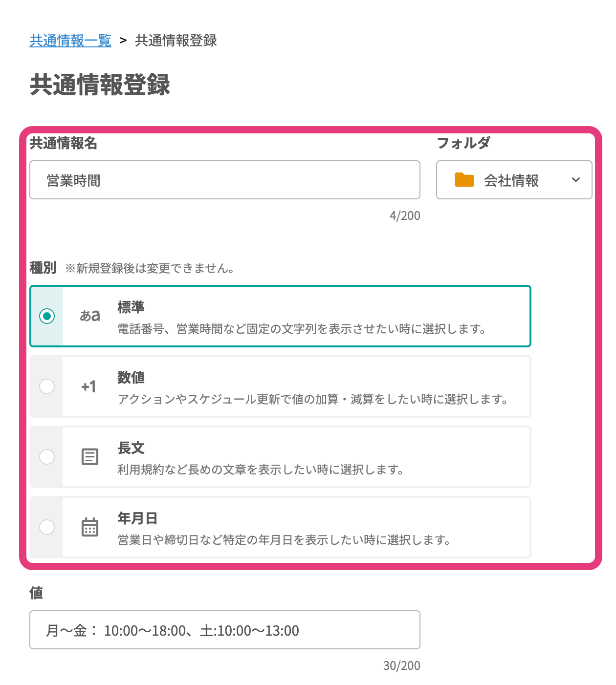Select the 年月日 radio button
Screen dimensions: 616x685
tap(47, 527)
